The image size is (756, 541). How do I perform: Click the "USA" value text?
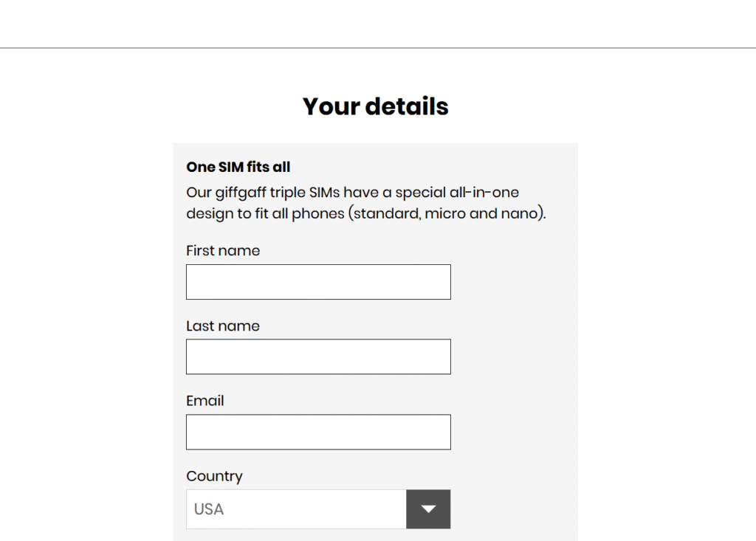click(x=209, y=509)
